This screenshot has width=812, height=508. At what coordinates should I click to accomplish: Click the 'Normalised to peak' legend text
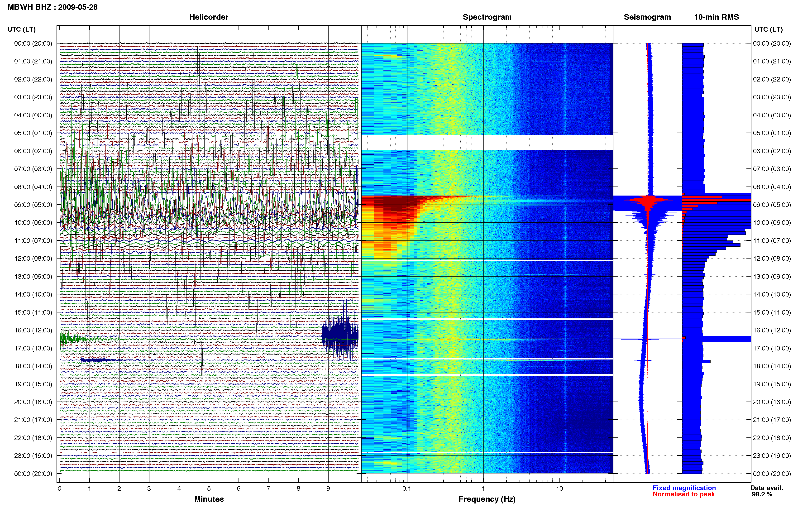(684, 494)
